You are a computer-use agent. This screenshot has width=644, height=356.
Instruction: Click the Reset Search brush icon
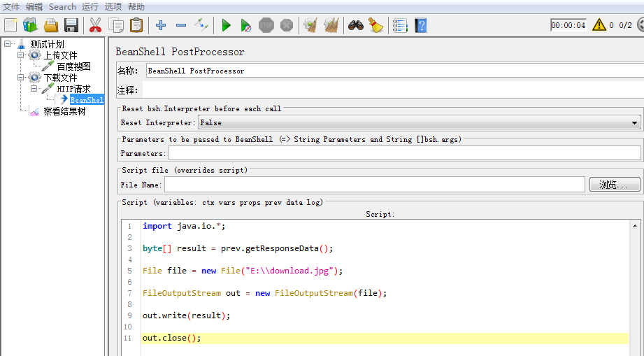pos(375,25)
